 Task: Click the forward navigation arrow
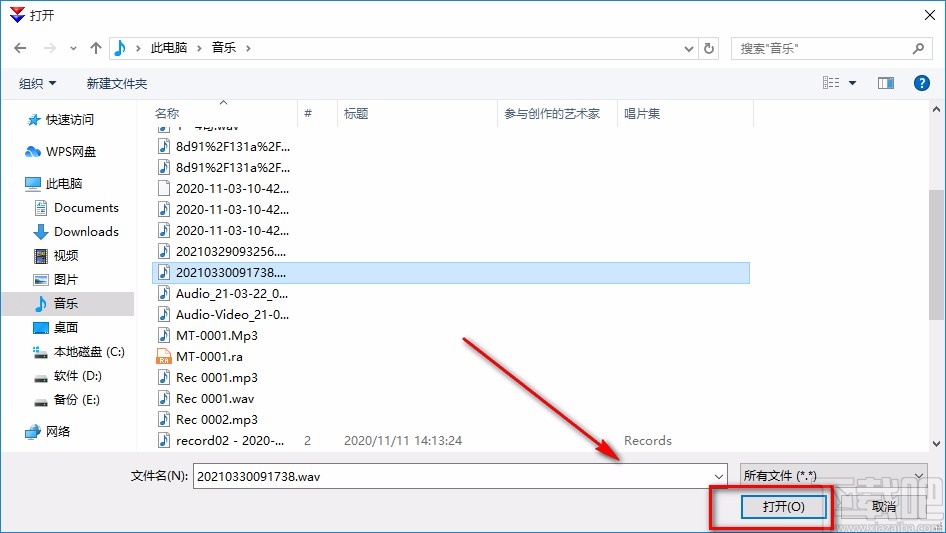coord(49,48)
